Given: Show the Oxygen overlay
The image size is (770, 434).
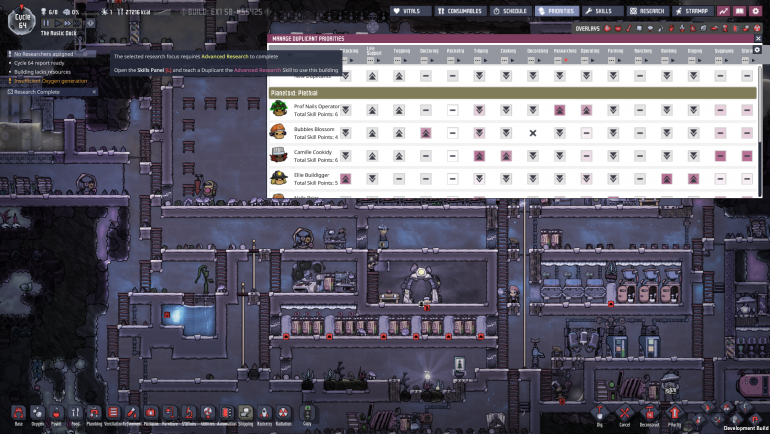Looking at the screenshot, I should point(607,28).
